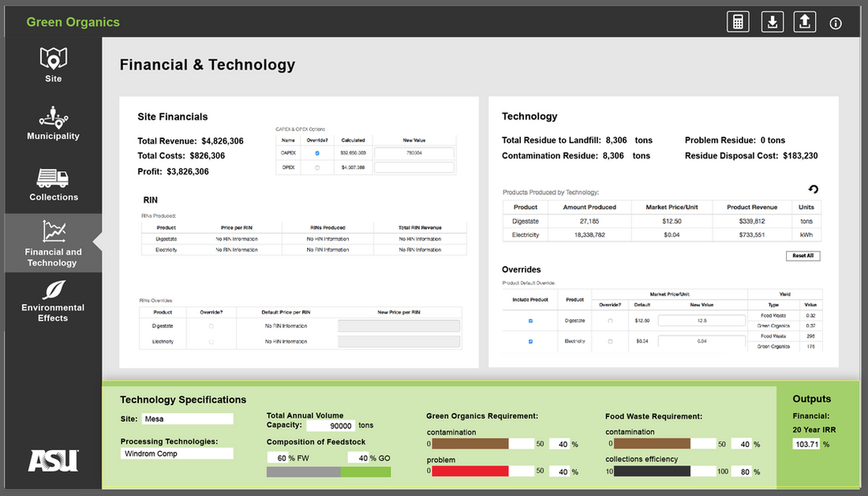Viewport: 868px width, 496px height.
Task: Click the upload icon in header
Action: click(805, 22)
